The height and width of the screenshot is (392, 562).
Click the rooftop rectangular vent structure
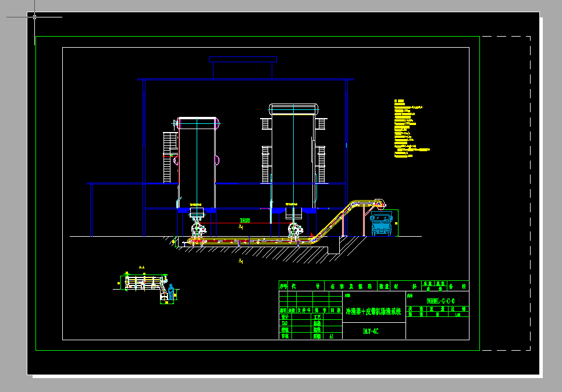pyautogui.click(x=243, y=59)
